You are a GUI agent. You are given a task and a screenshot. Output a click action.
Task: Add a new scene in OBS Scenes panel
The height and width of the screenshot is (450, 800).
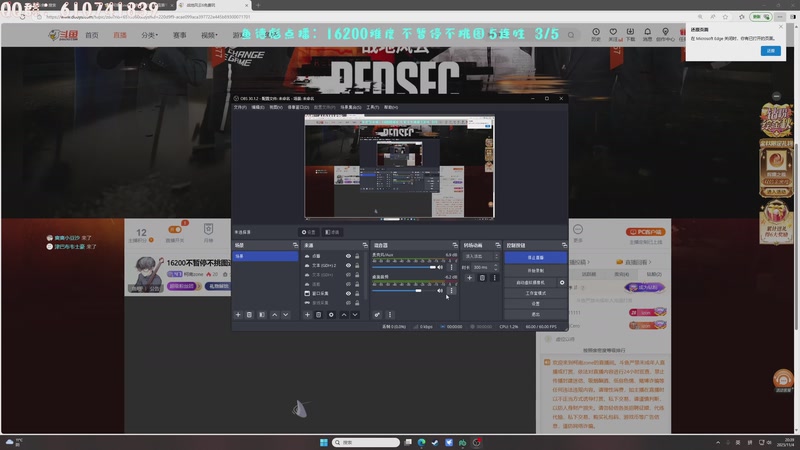pos(238,315)
